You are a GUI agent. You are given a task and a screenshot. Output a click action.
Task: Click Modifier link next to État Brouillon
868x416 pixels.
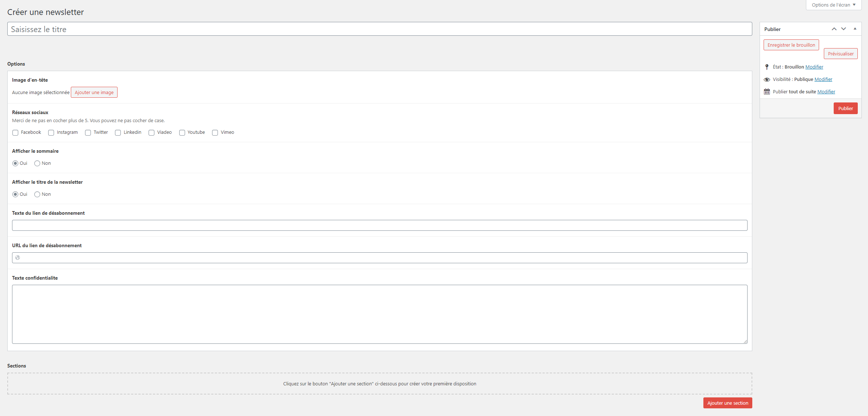pyautogui.click(x=814, y=67)
